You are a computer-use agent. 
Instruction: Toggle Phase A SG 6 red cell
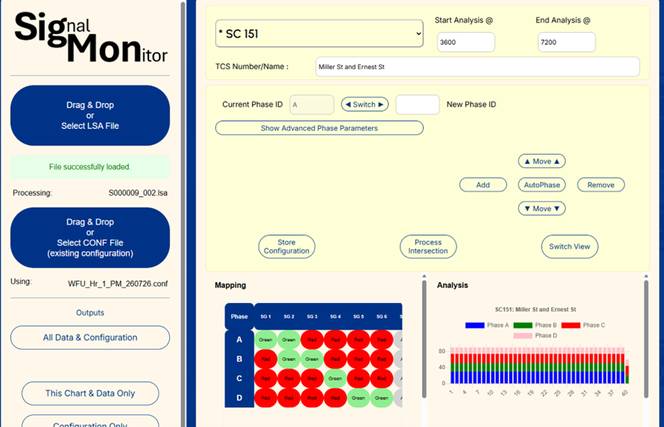[382, 340]
